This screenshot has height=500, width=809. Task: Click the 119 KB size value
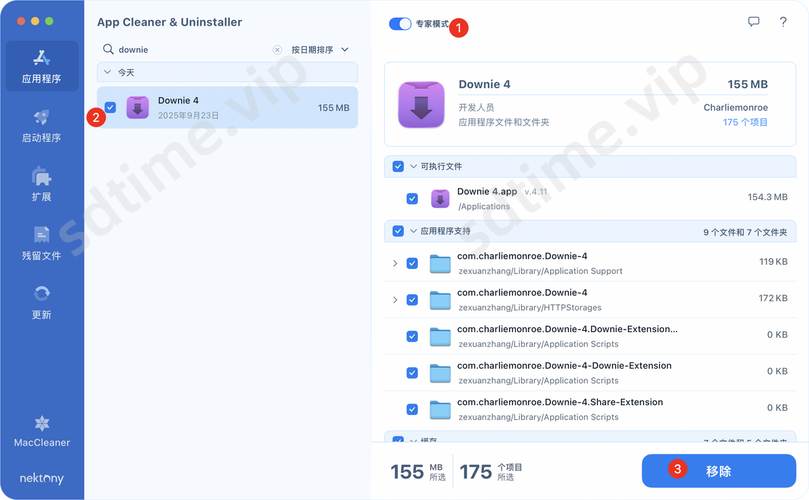(x=773, y=262)
